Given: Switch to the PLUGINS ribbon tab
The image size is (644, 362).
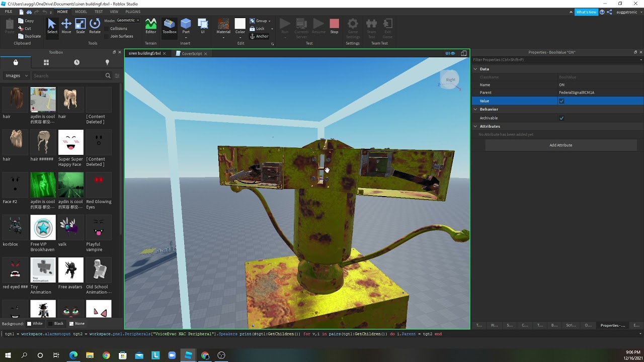Looking at the screenshot, I should point(133,12).
